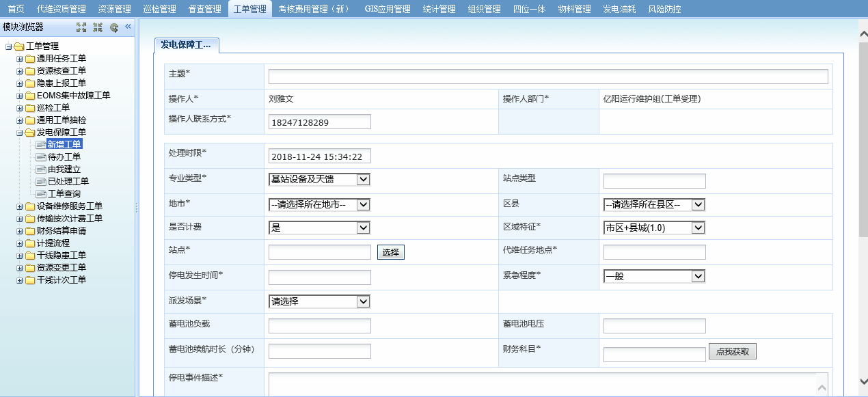
Task: Click the refresh icon in 模块浏览器 header
Action: (x=114, y=27)
